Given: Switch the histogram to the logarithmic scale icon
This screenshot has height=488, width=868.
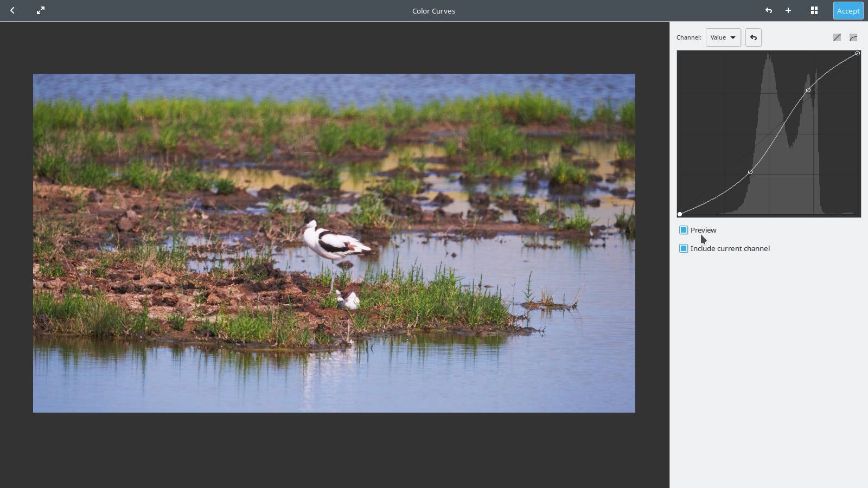Looking at the screenshot, I should (853, 37).
